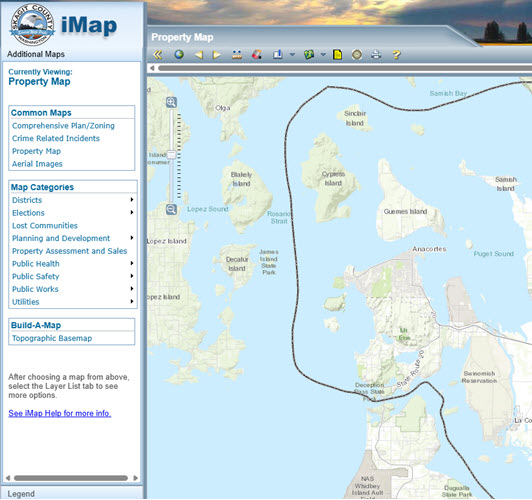This screenshot has height=500, width=532.
Task: Click the toolbar horizontal scrollbar track
Action: (345, 68)
